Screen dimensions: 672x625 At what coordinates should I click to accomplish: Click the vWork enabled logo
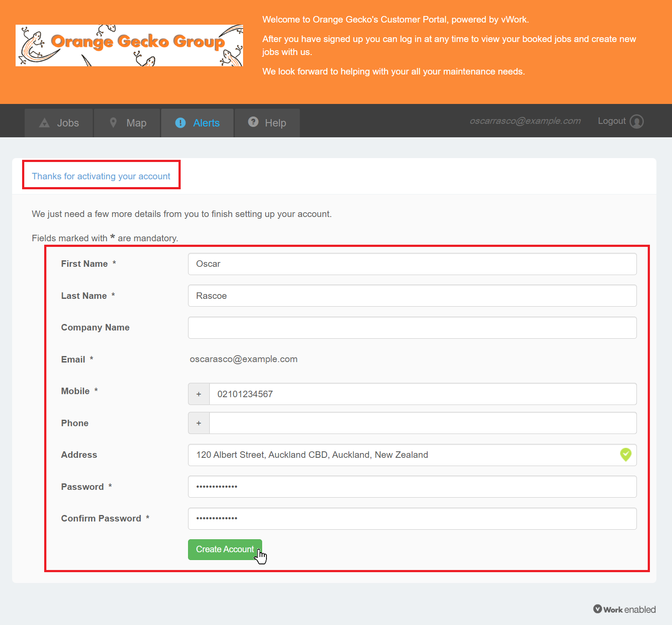tap(624, 609)
